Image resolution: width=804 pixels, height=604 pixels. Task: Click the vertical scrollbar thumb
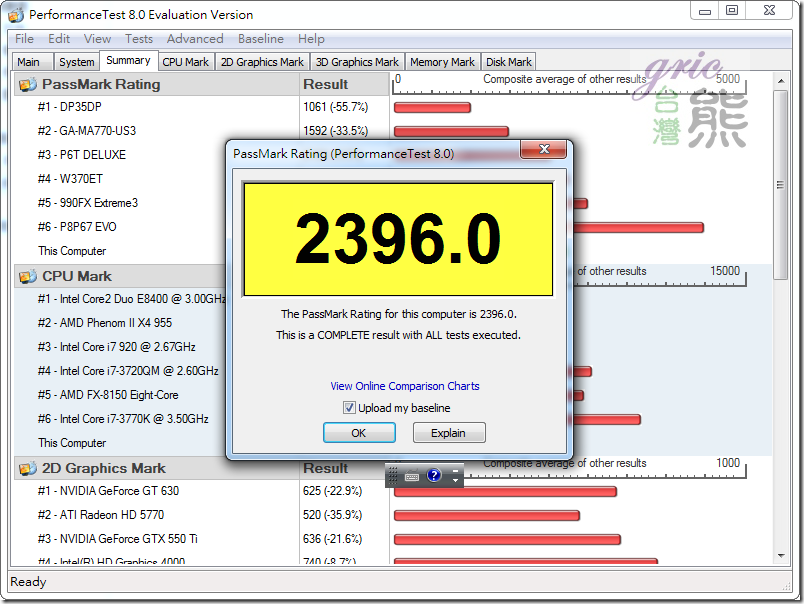(780, 185)
